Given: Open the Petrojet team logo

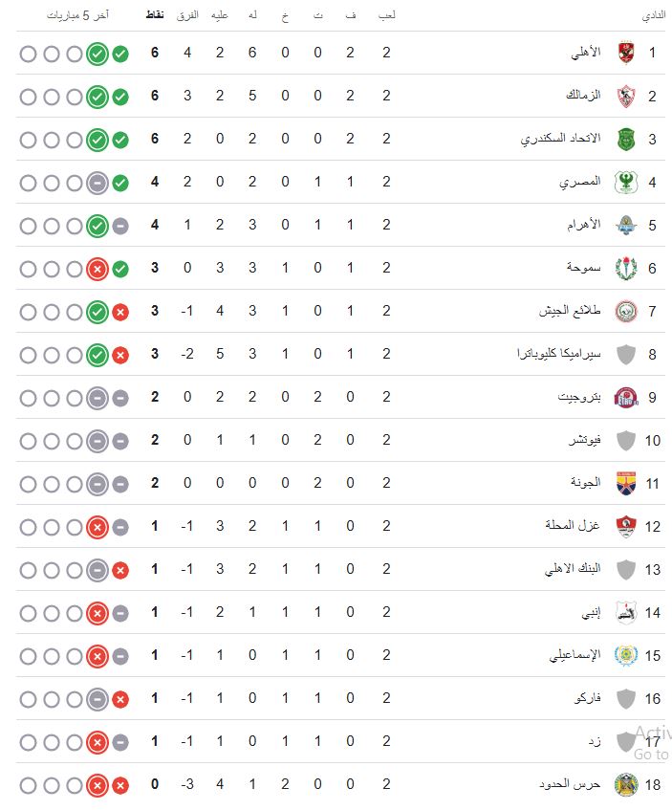Looking at the screenshot, I should pos(626,398).
